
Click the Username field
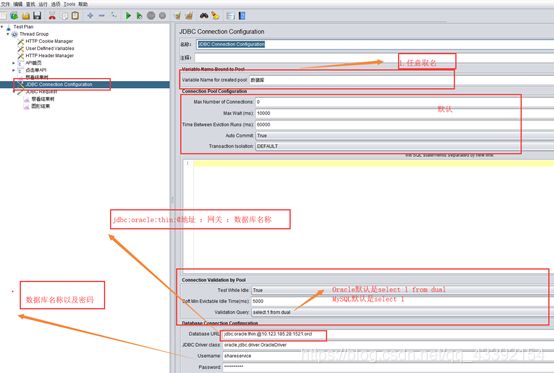pyautogui.click(x=388, y=356)
